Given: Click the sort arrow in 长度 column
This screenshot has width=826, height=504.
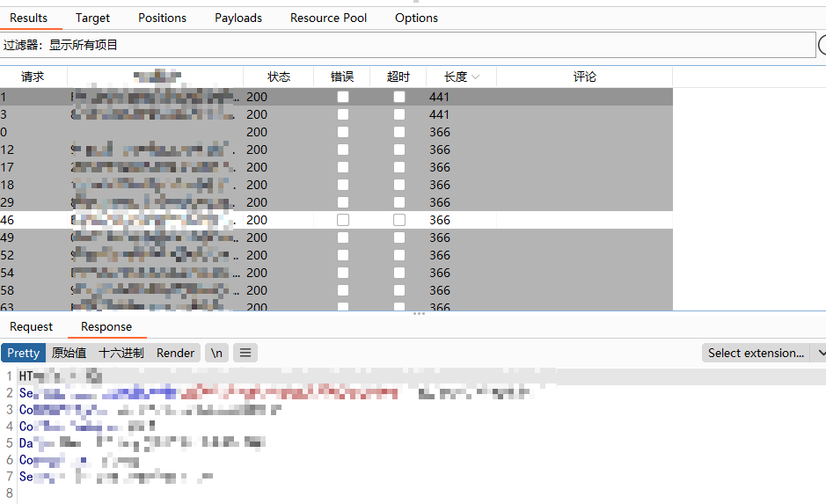Looking at the screenshot, I should coord(476,77).
